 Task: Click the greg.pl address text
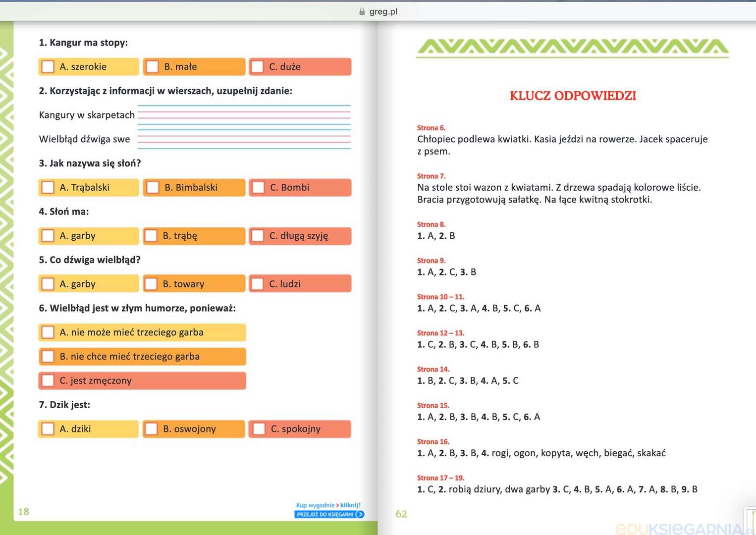[x=383, y=11]
